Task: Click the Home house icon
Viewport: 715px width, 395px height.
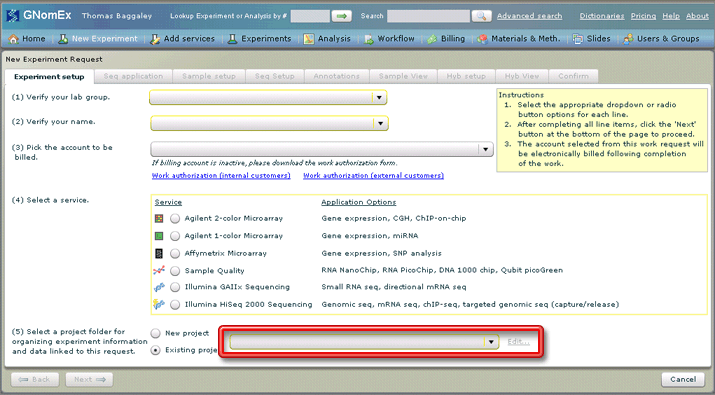Action: [14, 39]
